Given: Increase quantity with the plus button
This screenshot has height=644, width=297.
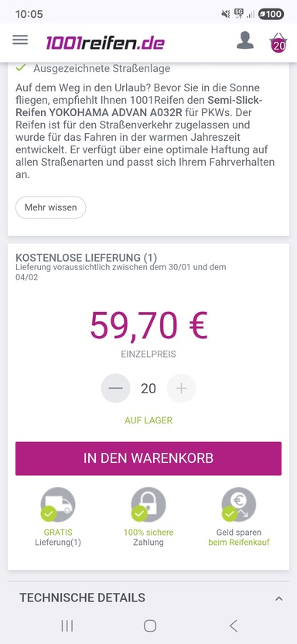Looking at the screenshot, I should click(x=181, y=388).
